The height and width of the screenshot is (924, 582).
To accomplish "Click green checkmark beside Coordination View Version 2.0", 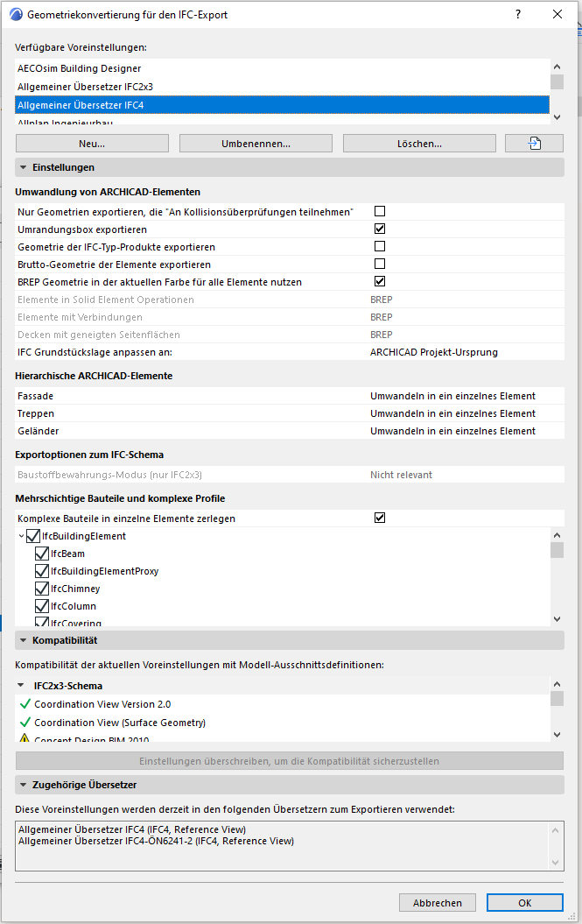I will (x=25, y=704).
